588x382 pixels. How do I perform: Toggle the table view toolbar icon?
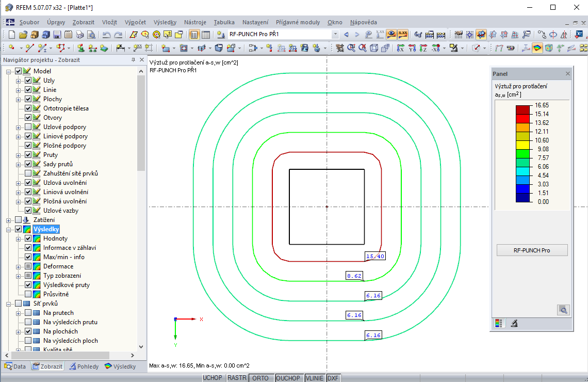(x=206, y=35)
